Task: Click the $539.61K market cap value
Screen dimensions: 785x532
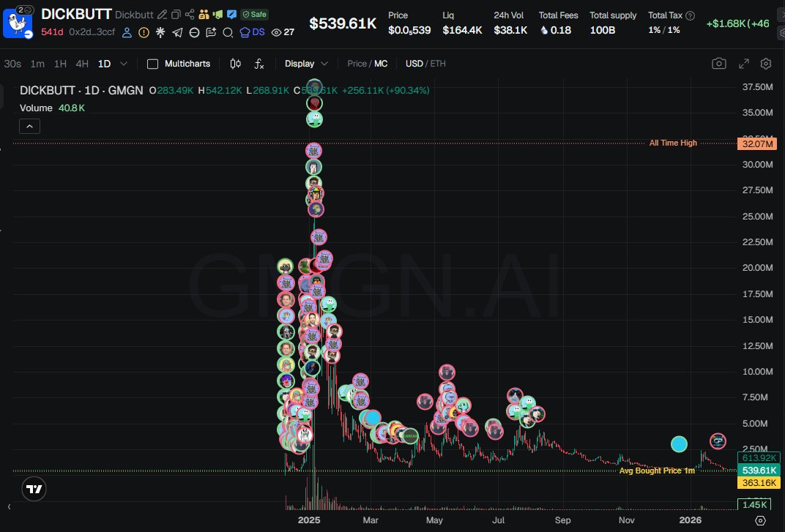Action: pyautogui.click(x=343, y=23)
